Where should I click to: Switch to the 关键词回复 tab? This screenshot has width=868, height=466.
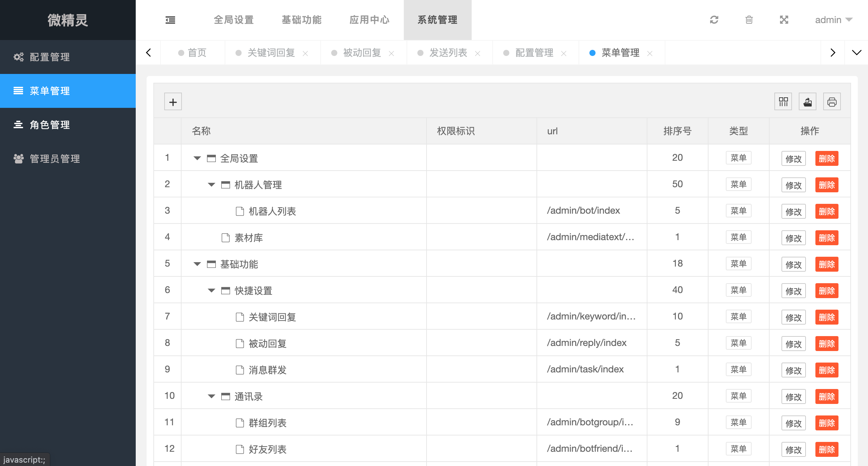click(x=271, y=53)
